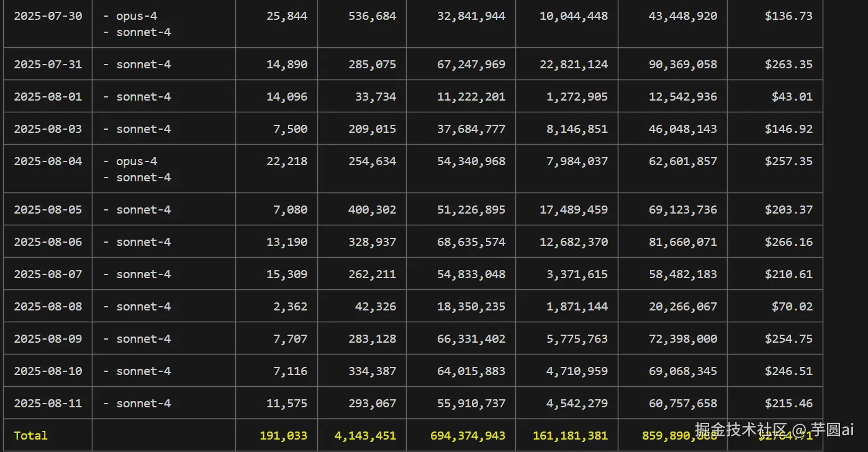Click the 2025-08-09 date cell
The width and height of the screenshot is (868, 452).
tap(48, 339)
